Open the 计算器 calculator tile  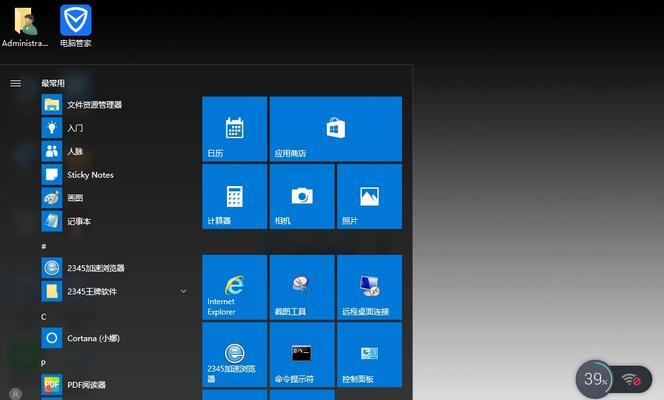(x=235, y=196)
